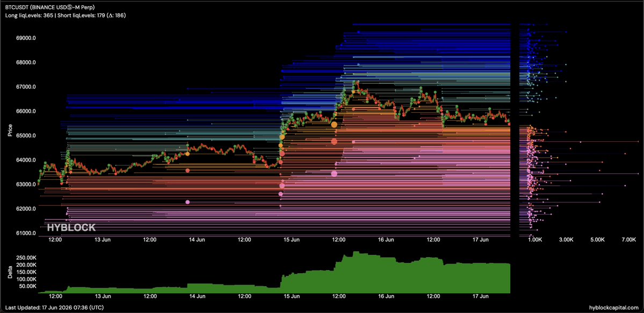Screen dimensions: 644x313
Task: Click the BTCUSDT (BINANCE USDⓈ-M Perp) chart title
Action: (x=50, y=7)
